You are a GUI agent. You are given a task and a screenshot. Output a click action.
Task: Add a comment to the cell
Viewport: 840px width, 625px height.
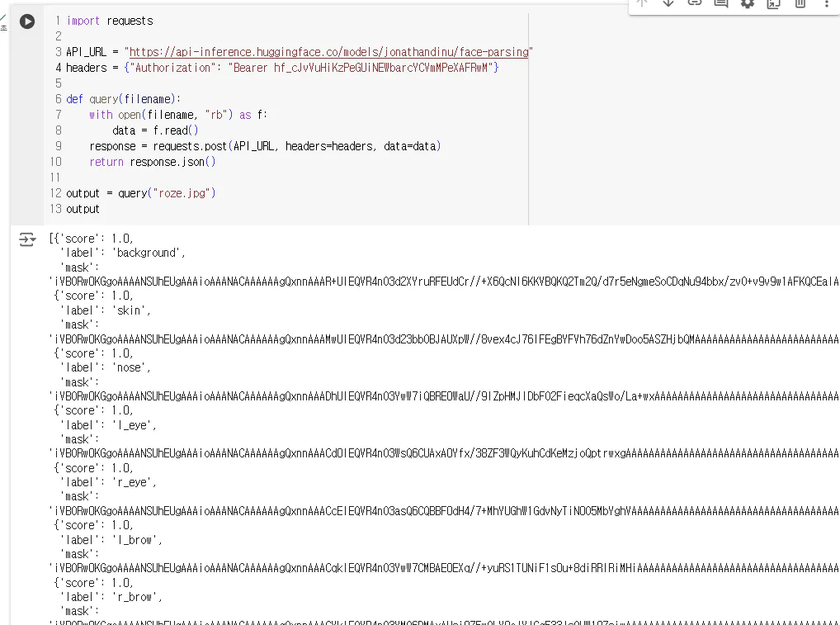point(721,3)
